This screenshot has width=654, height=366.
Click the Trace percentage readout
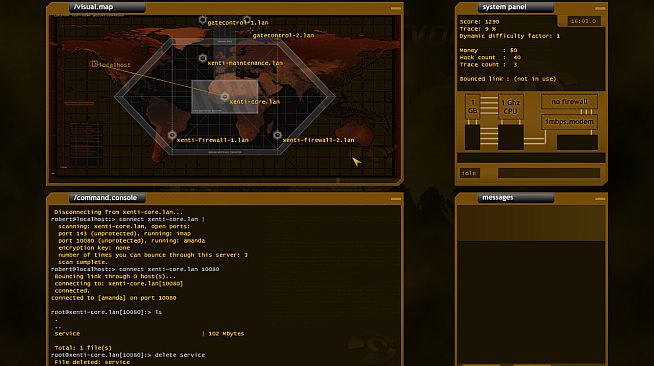[x=478, y=29]
